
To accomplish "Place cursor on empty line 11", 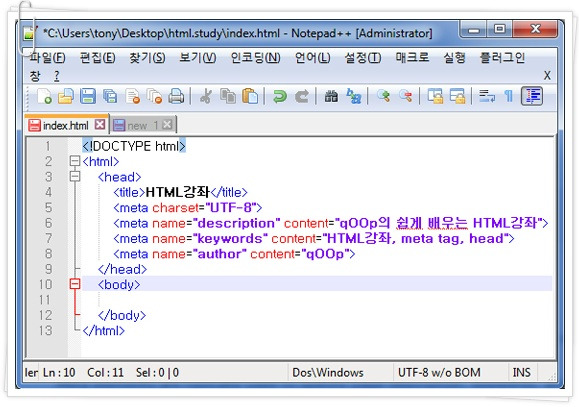I will coord(317,300).
